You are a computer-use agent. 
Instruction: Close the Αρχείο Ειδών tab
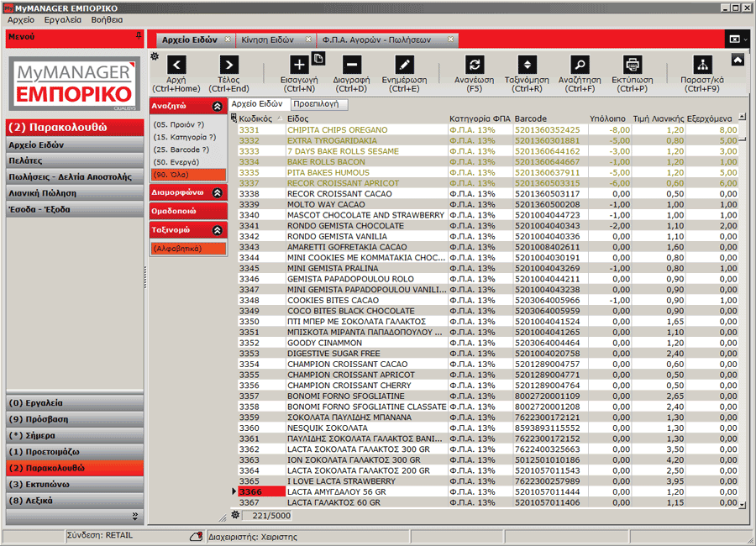tap(228, 39)
